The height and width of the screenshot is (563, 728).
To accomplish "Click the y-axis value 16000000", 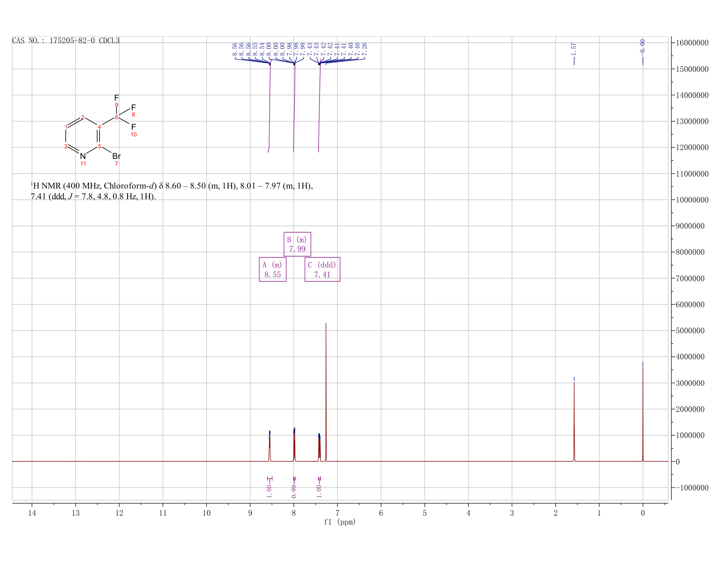I will coord(692,43).
